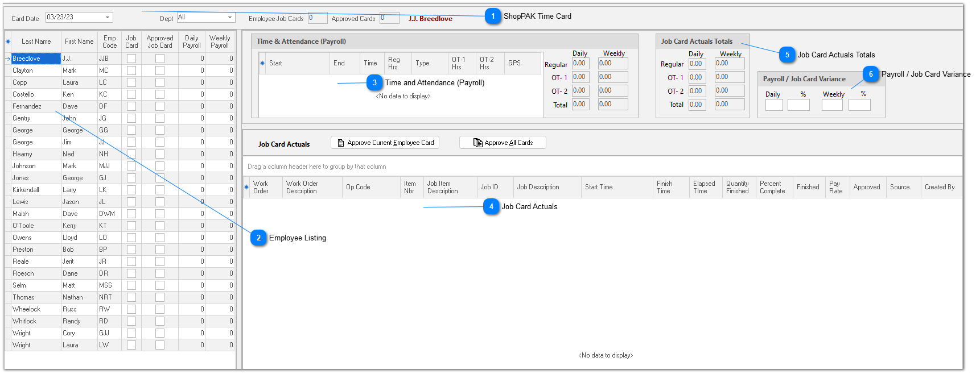Click the Job Description column header

[538, 187]
